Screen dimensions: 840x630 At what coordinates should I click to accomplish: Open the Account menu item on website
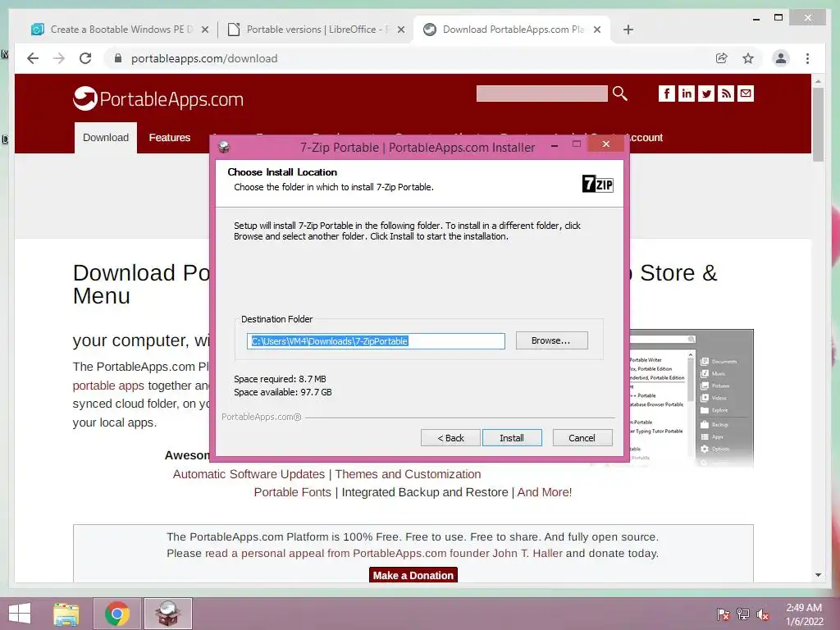(646, 138)
